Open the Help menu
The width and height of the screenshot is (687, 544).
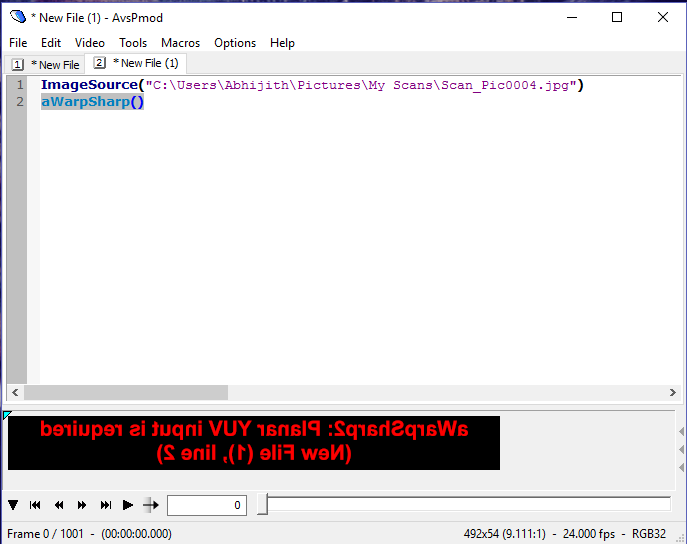click(282, 43)
